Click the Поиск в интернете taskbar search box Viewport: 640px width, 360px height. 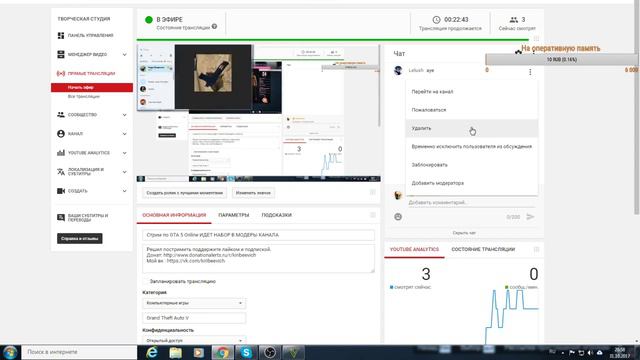click(79, 352)
